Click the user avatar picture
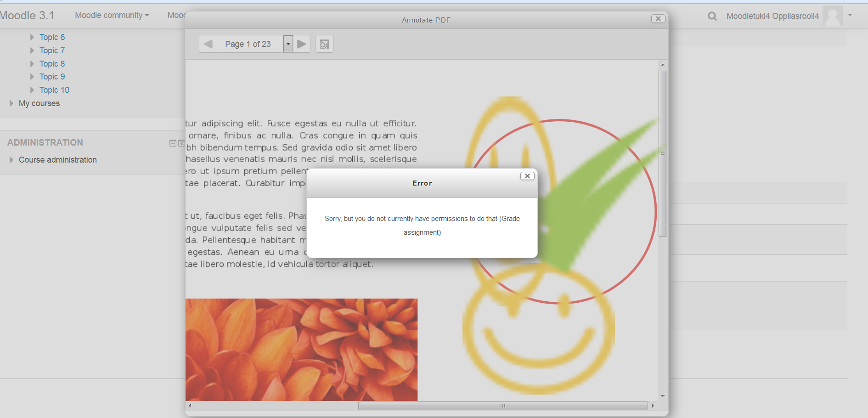Screen dimensions: 868x418 coord(833,16)
